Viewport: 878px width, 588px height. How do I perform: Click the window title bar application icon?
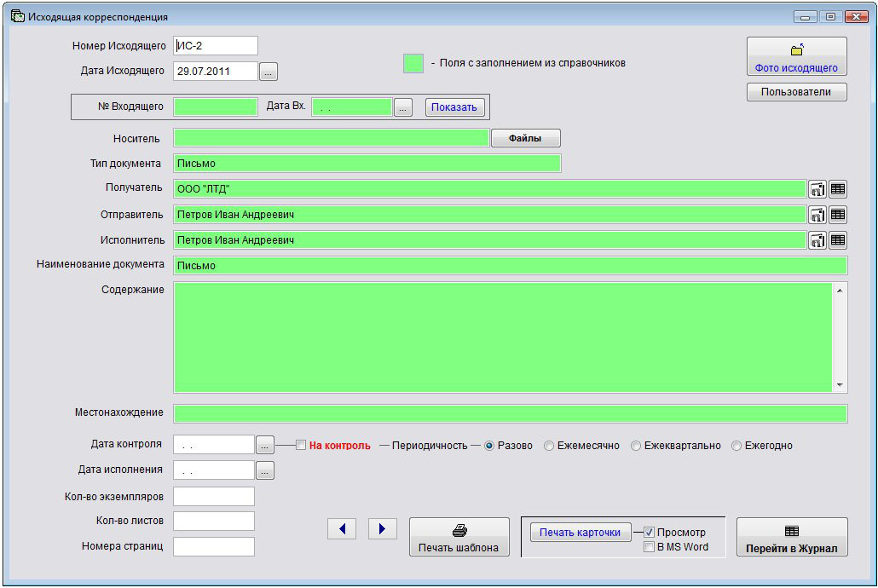(18, 16)
